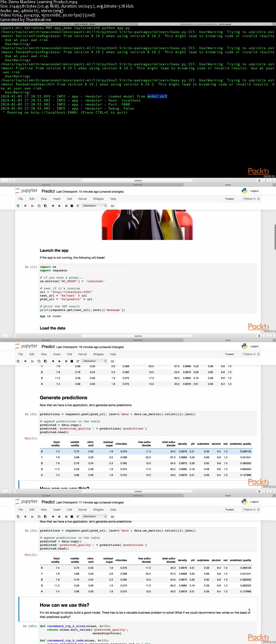Image resolution: width=276 pixels, height=644 pixels.
Task: Run cell in the '15 minutes ago' notebook
Action: click(66, 206)
